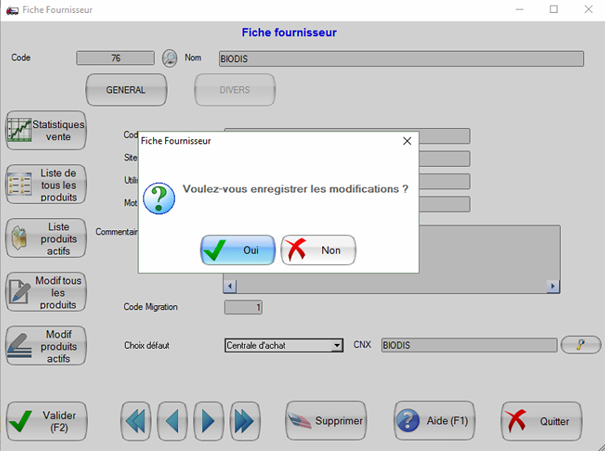Close the Fiche Fournisseur confirmation dialog
Image resolution: width=605 pixels, height=451 pixels.
[407, 142]
